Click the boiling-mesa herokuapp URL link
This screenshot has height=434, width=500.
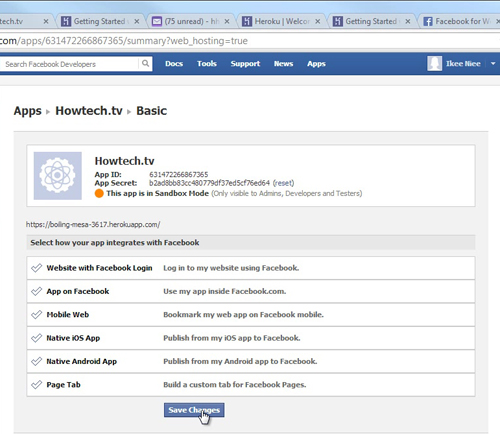pos(93,224)
